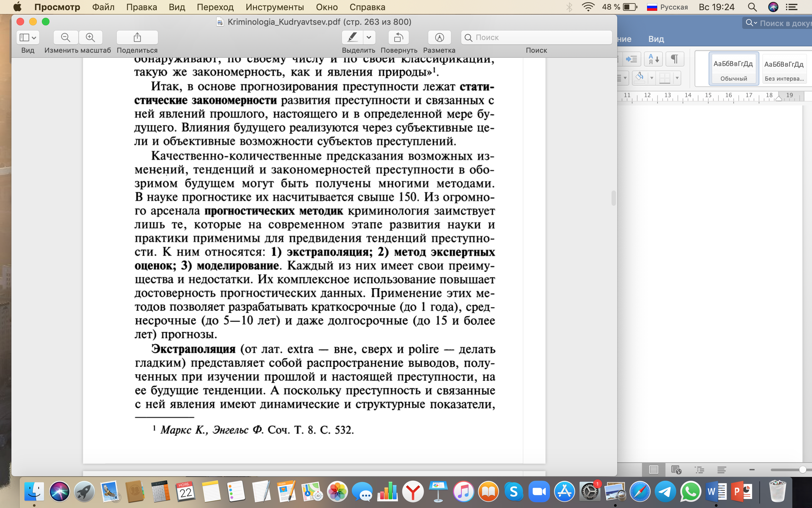This screenshot has height=508, width=812.
Task: Rotate the page with Повернуть button
Action: pyautogui.click(x=399, y=37)
